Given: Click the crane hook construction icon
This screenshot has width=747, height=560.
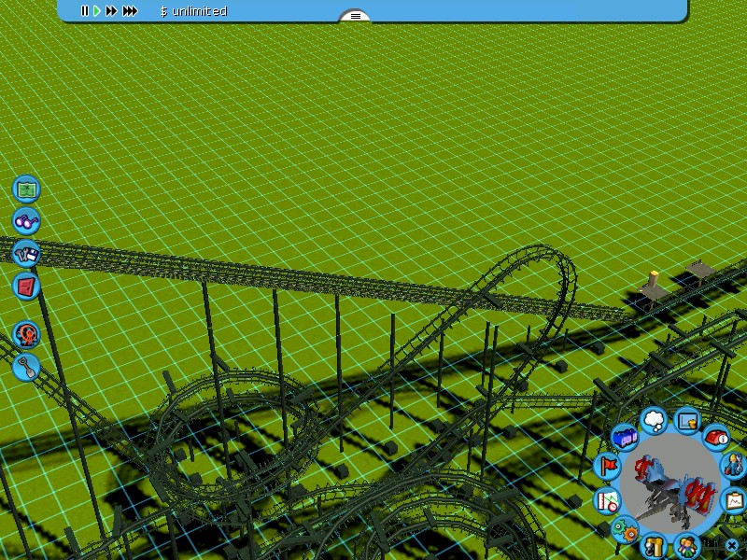Looking at the screenshot, I should [654, 546].
